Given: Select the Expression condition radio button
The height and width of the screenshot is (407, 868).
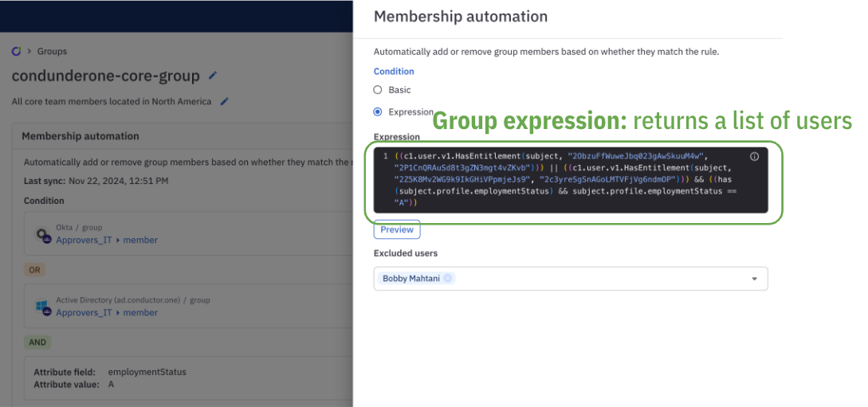Looking at the screenshot, I should [378, 112].
